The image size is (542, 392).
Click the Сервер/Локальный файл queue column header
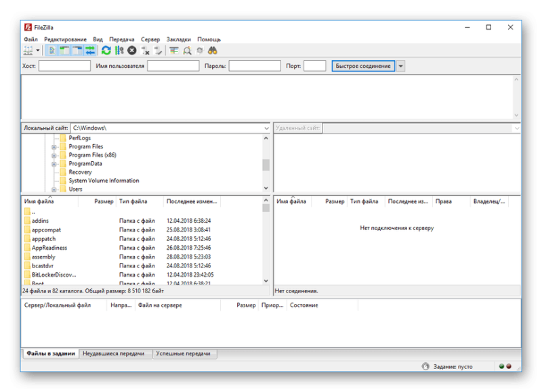coord(64,305)
